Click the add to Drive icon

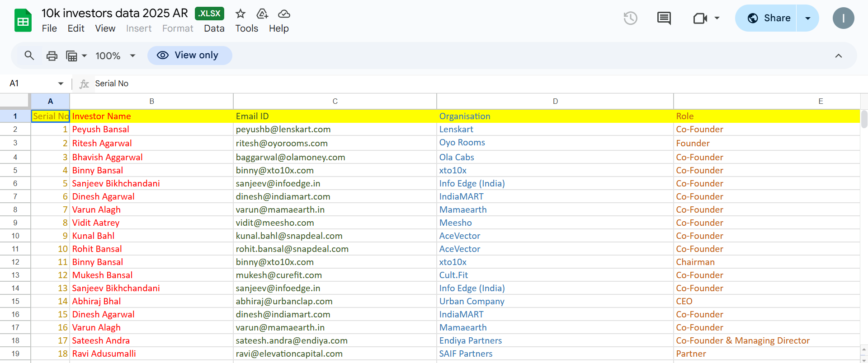[262, 14]
